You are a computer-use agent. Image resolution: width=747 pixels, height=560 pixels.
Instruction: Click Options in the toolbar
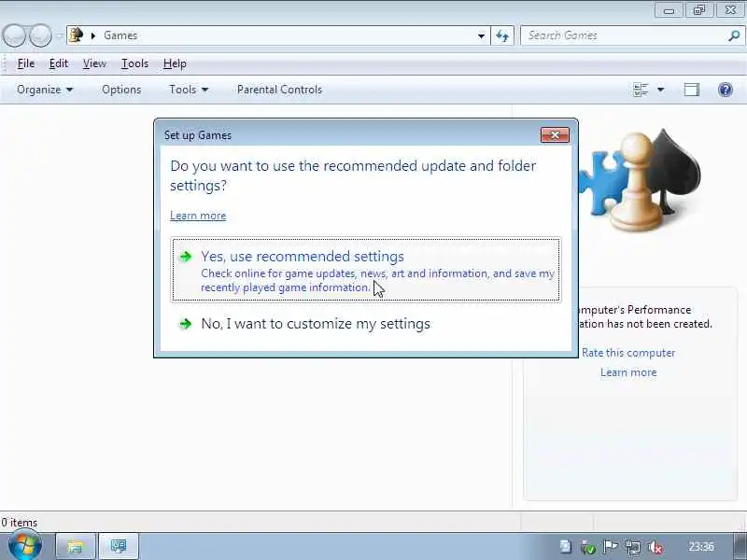point(121,90)
